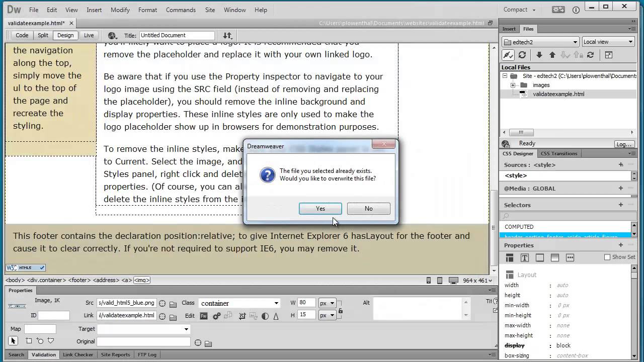Add a media query with plus

pyautogui.click(x=621, y=188)
